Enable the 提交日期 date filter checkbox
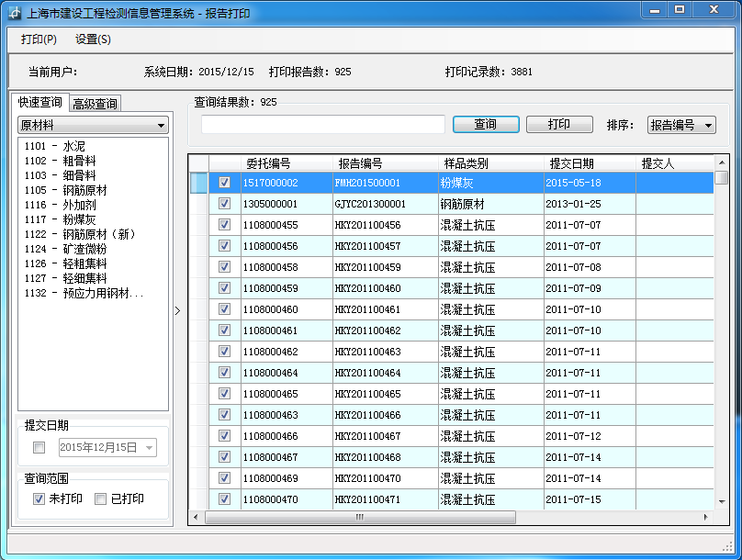 39,448
